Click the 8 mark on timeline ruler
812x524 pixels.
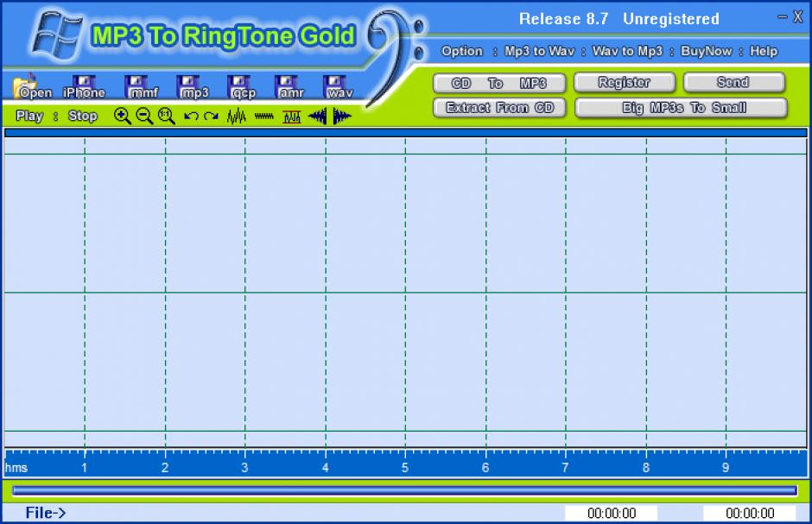point(646,468)
